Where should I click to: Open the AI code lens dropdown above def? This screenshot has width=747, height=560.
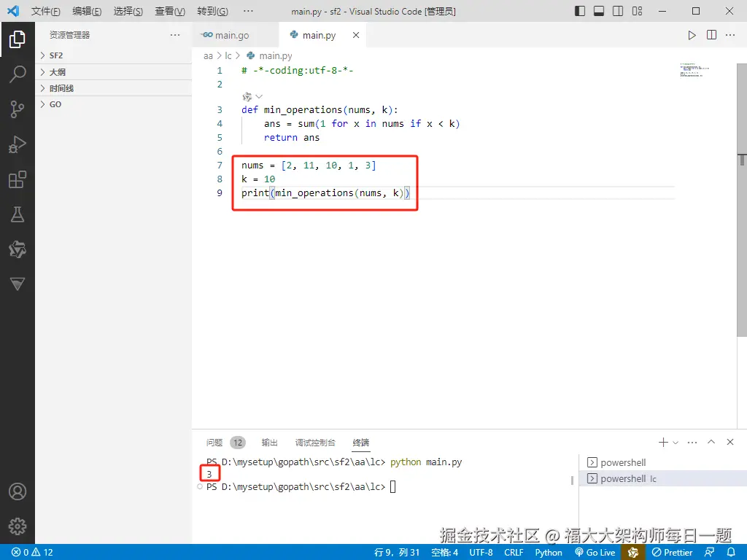click(x=252, y=97)
